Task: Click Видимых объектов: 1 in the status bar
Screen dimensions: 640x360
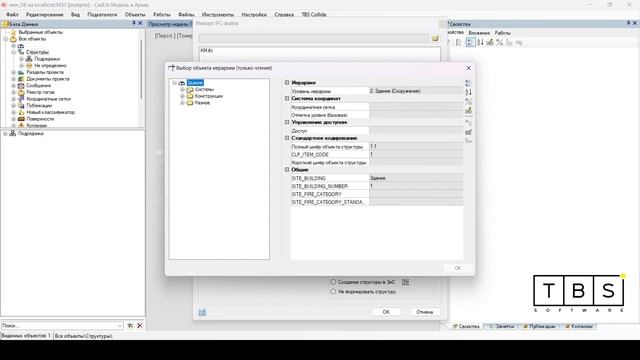Action: (x=26, y=336)
